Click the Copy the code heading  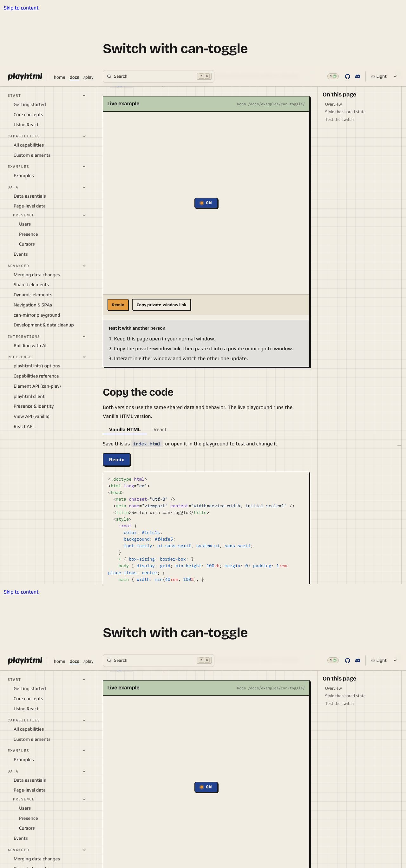138,392
